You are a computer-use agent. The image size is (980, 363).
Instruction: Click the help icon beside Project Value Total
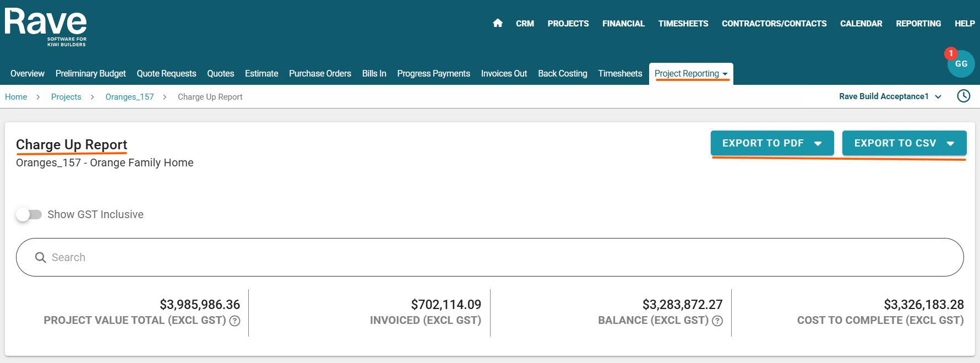coord(235,321)
